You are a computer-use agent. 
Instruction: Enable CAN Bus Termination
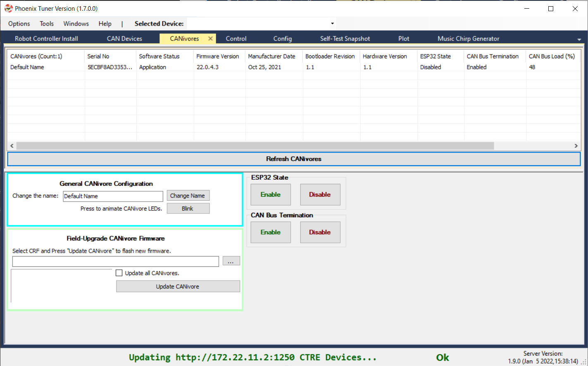pos(270,232)
